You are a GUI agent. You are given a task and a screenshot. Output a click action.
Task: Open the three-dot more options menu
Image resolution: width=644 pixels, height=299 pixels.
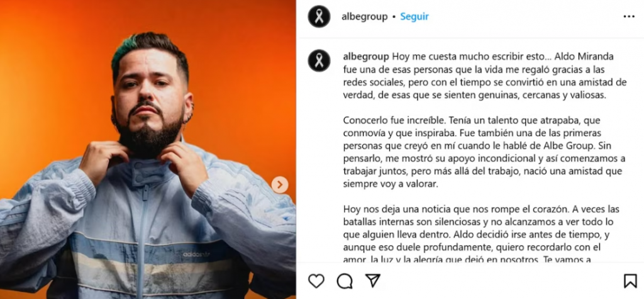click(629, 16)
